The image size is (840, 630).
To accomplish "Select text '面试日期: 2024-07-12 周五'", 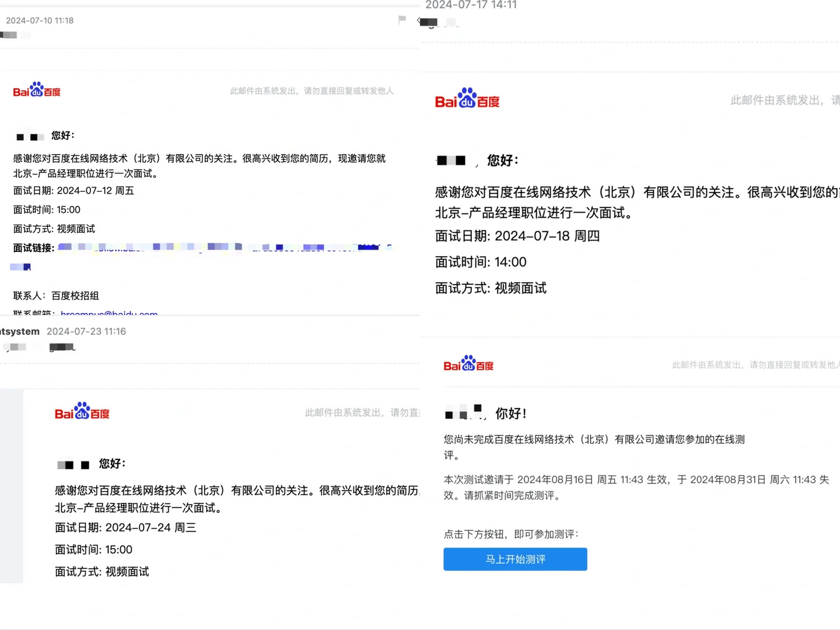I will tap(73, 191).
